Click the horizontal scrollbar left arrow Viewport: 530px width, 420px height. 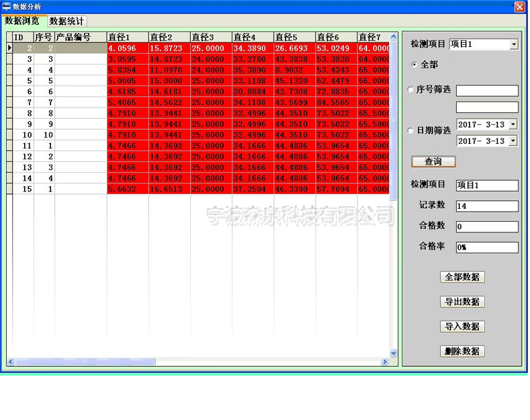(11, 362)
